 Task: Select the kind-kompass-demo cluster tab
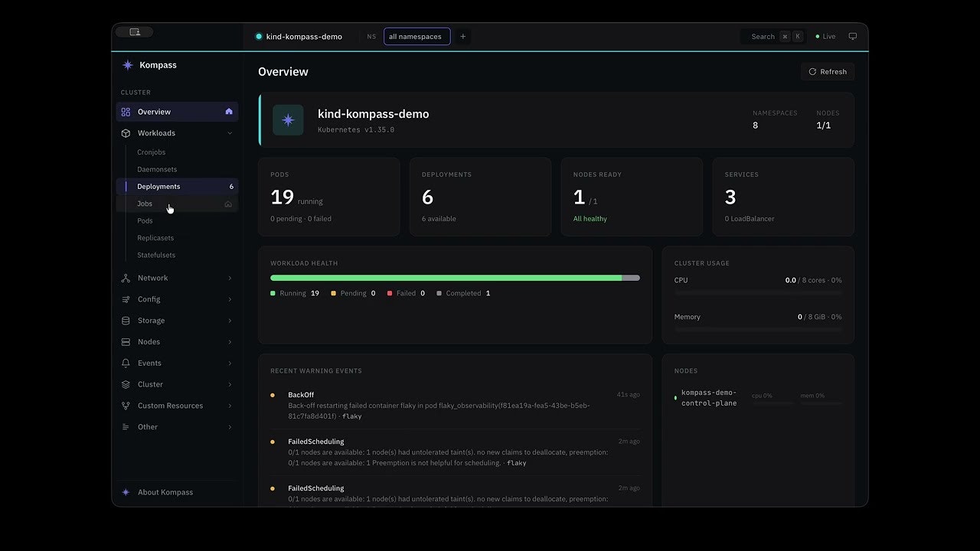[x=299, y=36]
